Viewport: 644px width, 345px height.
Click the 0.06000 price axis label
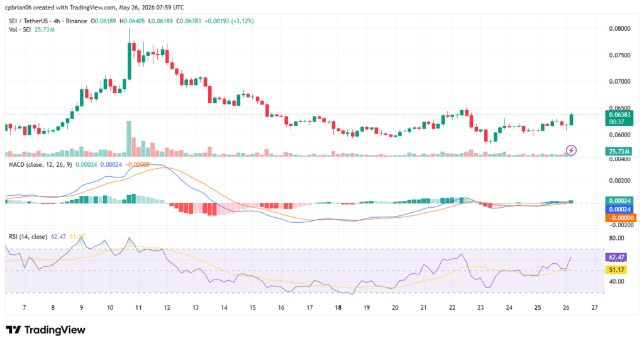[x=619, y=135]
